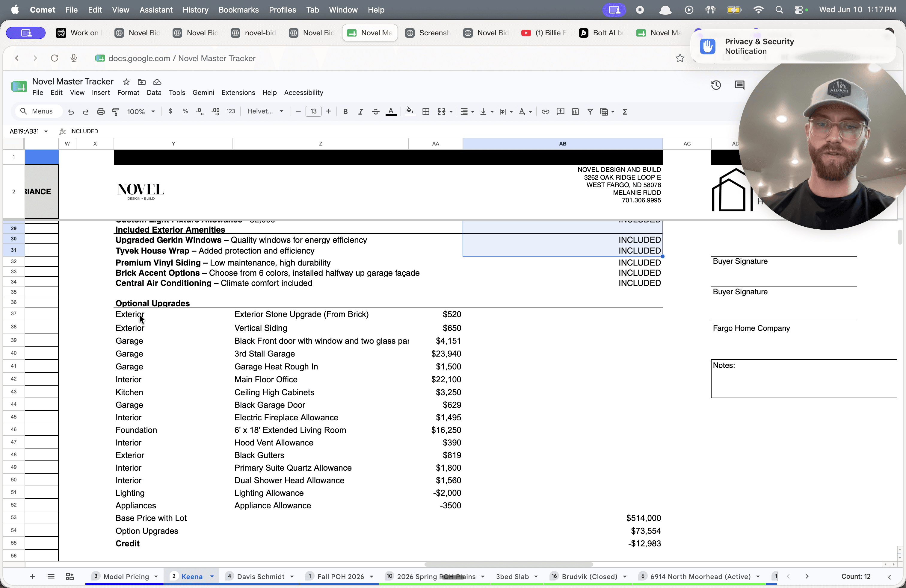
Task: Click the Insert link icon
Action: pyautogui.click(x=545, y=111)
